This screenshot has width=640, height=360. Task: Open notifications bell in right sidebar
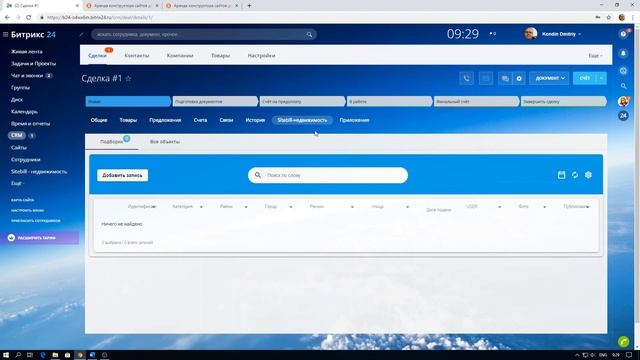[623, 53]
